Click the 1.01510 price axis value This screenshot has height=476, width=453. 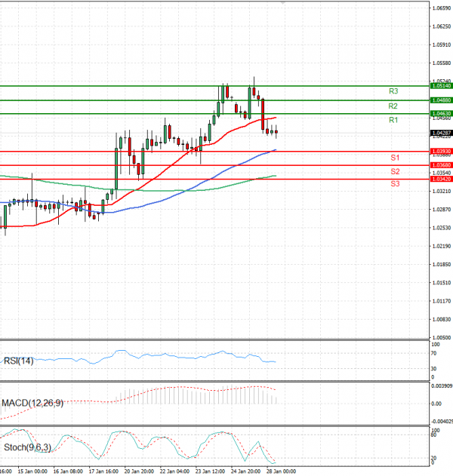click(442, 283)
